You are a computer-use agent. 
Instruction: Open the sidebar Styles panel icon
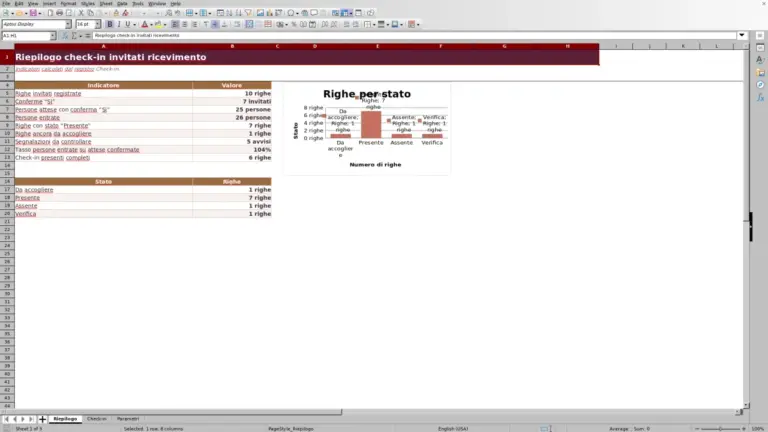(x=760, y=60)
